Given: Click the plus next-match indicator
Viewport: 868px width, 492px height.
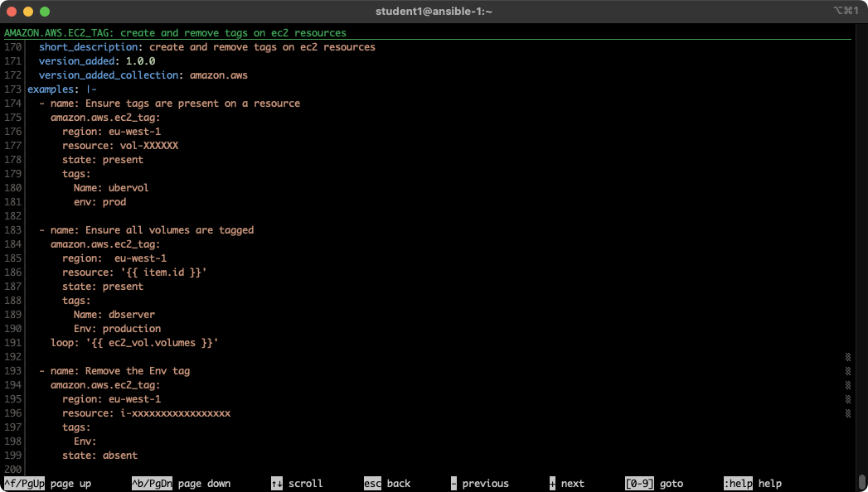Looking at the screenshot, I should 551,483.
